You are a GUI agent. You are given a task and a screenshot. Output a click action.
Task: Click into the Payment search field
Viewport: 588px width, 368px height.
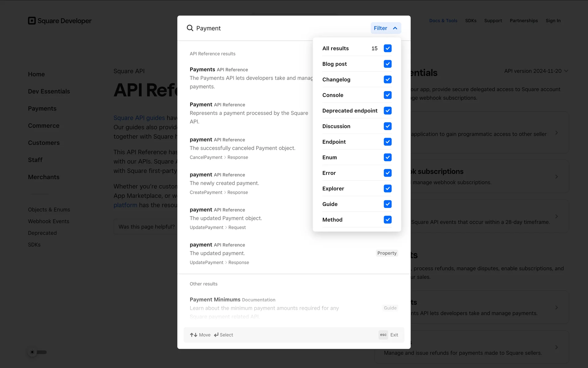coord(276,28)
